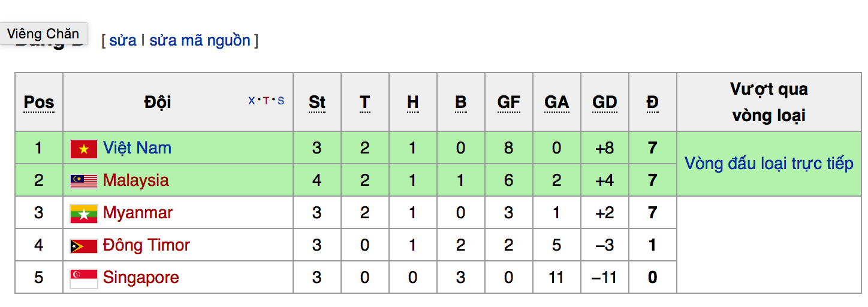Click the Đông Timor flag icon
Image resolution: width=868 pixels, height=307 pixels.
[x=83, y=246]
